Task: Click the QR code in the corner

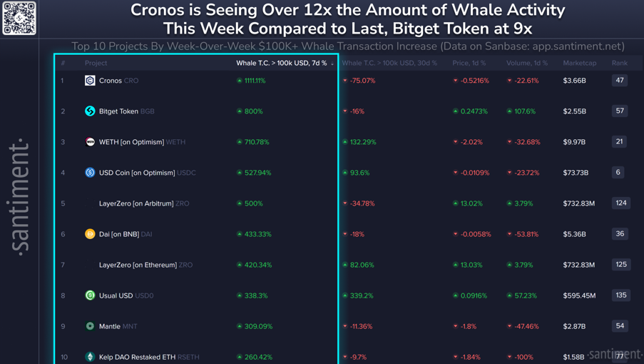Action: pyautogui.click(x=19, y=18)
